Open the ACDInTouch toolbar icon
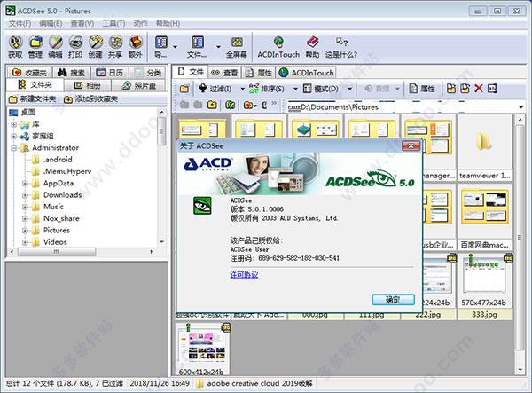 279,43
